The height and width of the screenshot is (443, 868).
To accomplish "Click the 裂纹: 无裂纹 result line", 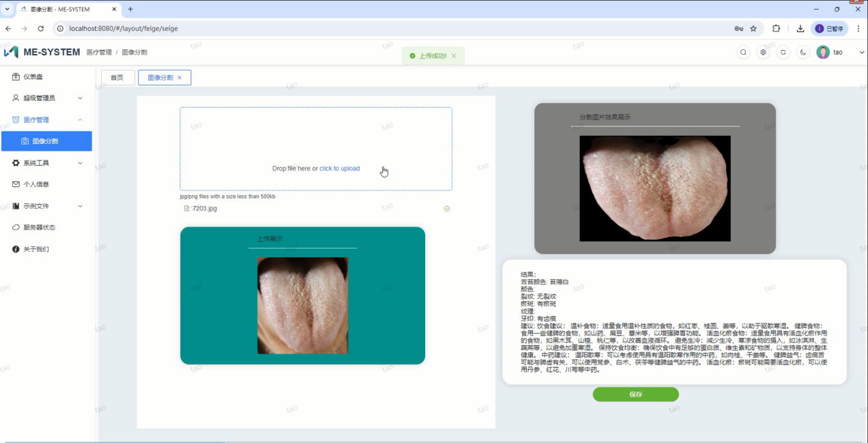I will [538, 296].
